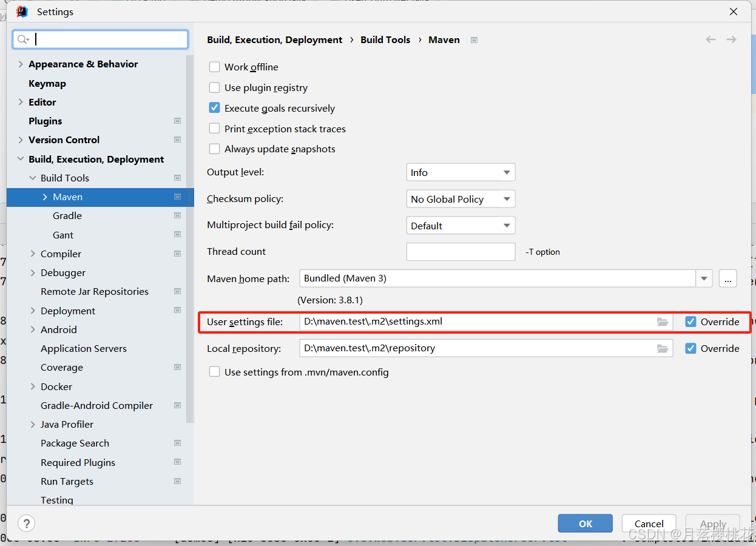Screen dimensions: 756x546
Task: Click the settings tree vertical scrollbar
Action: tap(190, 243)
